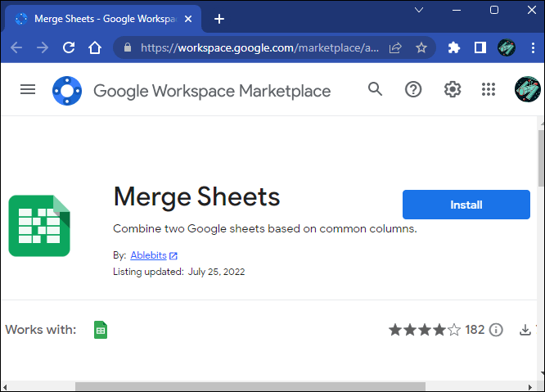Click the rating info icon beside 182
This screenshot has width=545, height=392.
496,330
